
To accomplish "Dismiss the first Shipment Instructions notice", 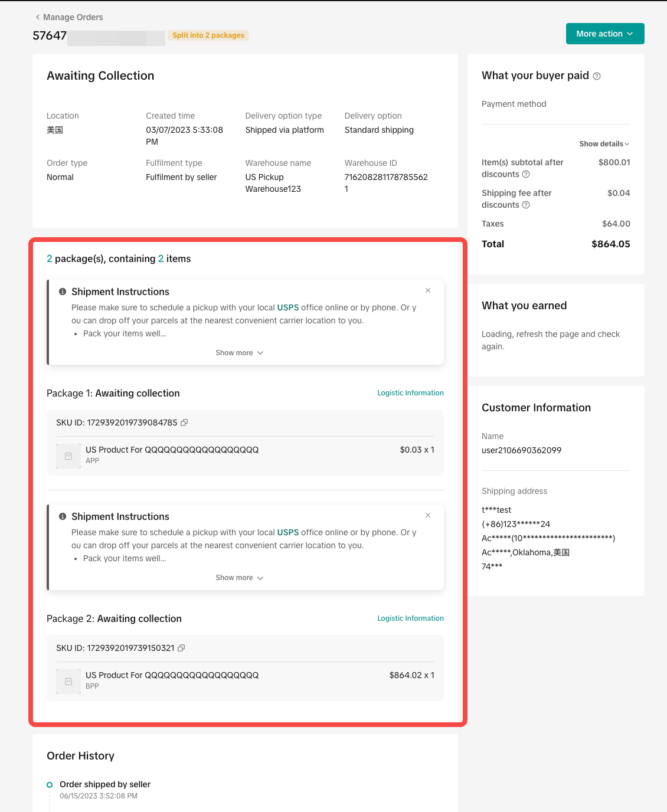I will (x=428, y=290).
